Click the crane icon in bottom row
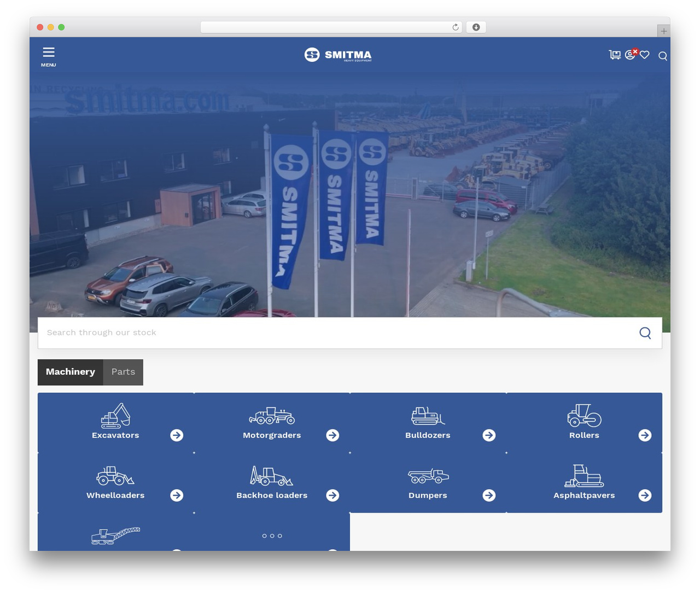The image size is (700, 593). point(115,536)
